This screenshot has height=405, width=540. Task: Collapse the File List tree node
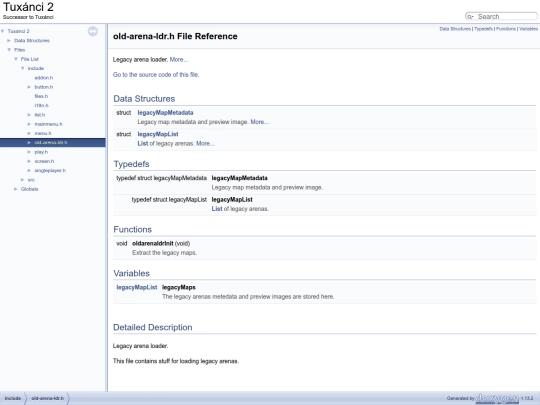coord(16,59)
